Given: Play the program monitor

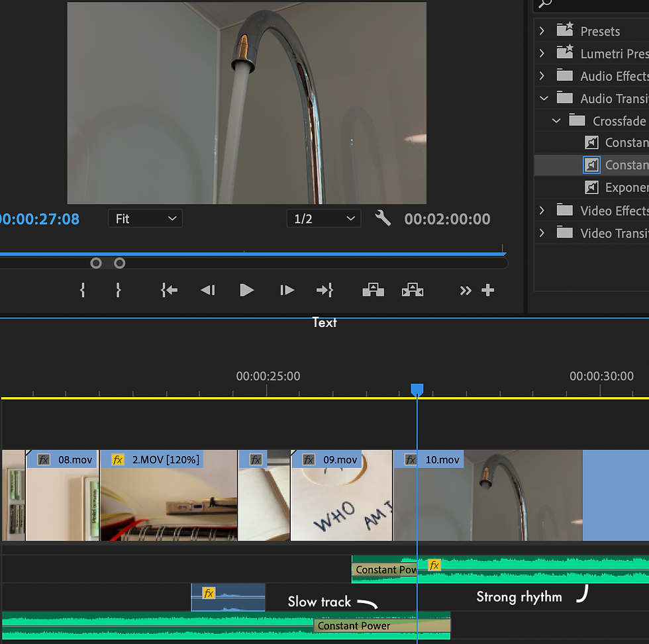Looking at the screenshot, I should (x=246, y=291).
